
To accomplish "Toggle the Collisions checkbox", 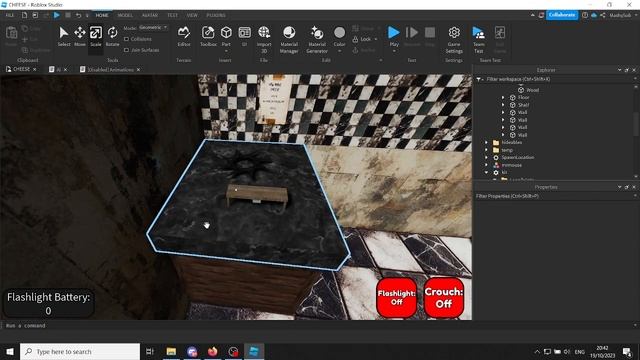I will (126, 39).
